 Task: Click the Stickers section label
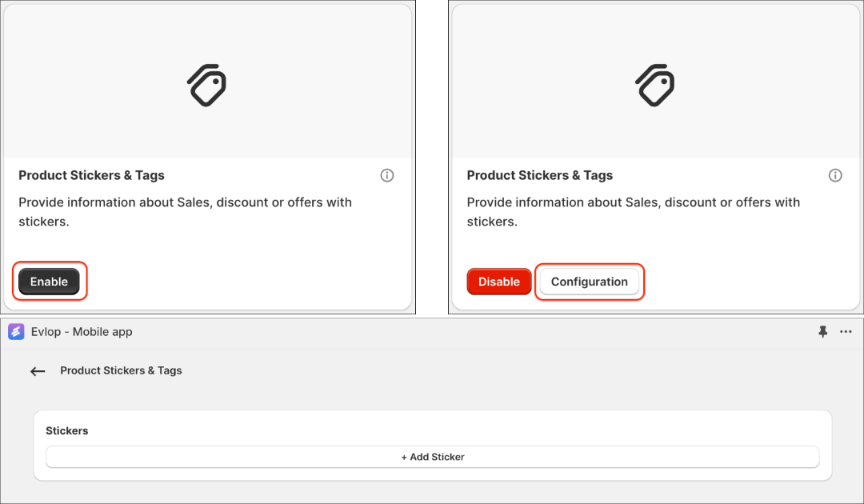(67, 430)
